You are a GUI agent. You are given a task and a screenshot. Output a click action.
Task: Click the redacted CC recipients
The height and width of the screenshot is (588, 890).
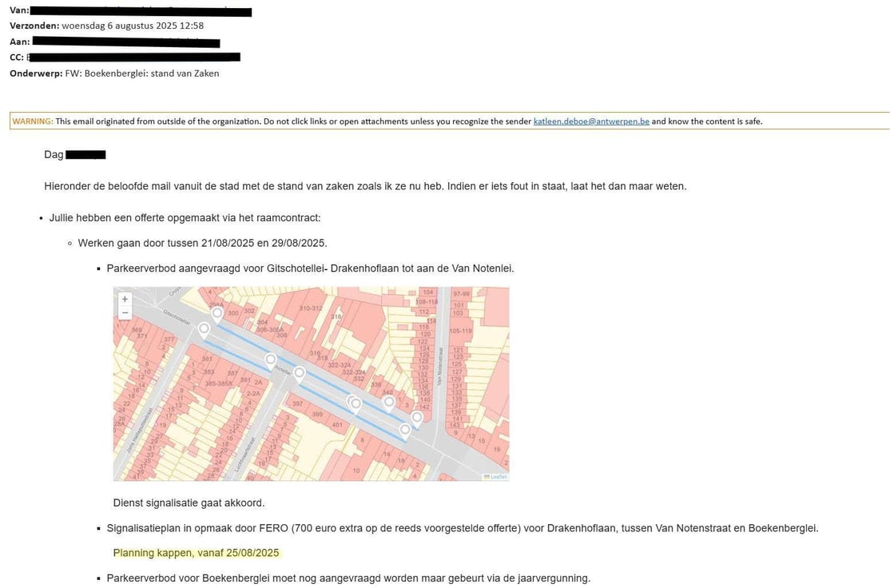click(x=133, y=58)
